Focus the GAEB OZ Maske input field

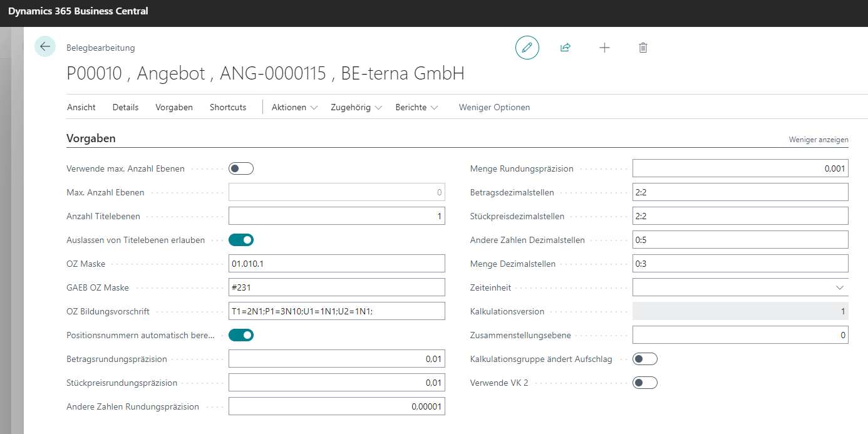pos(336,287)
